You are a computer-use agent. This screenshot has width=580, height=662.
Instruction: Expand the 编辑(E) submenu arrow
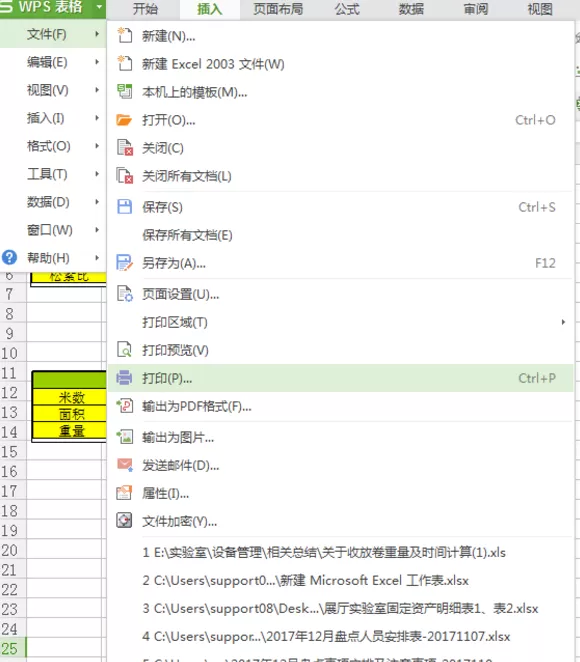pyautogui.click(x=97, y=62)
